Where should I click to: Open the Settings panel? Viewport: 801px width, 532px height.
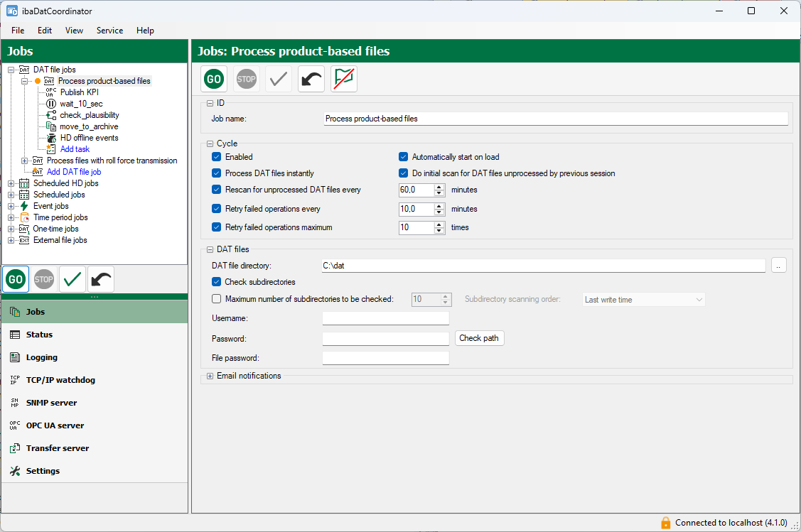click(95, 471)
